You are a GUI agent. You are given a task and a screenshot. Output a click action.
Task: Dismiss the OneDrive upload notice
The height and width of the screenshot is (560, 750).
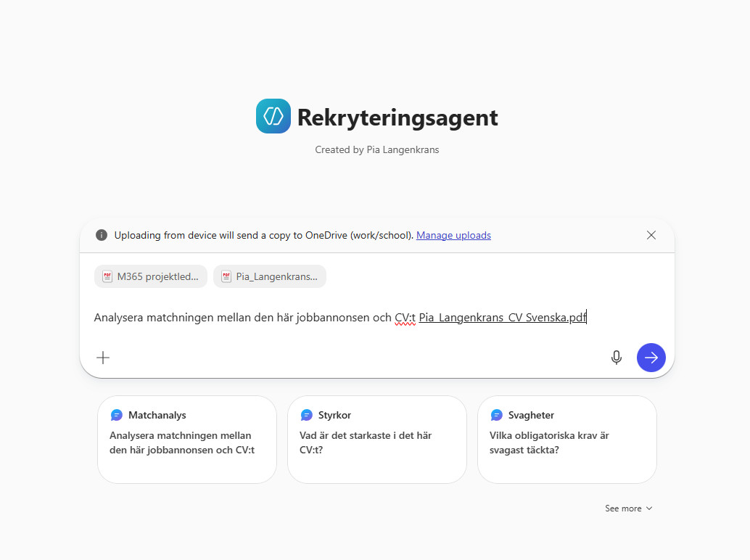tap(651, 235)
